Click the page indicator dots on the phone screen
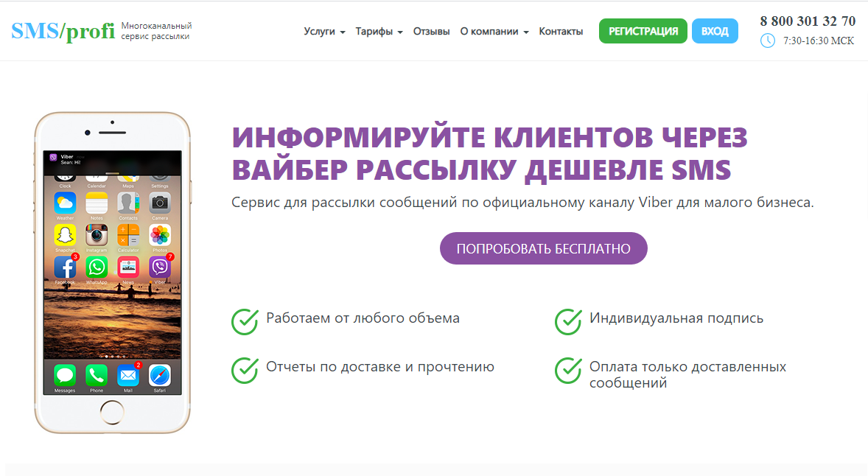Screen dimensions: 868x476 (x=112, y=355)
